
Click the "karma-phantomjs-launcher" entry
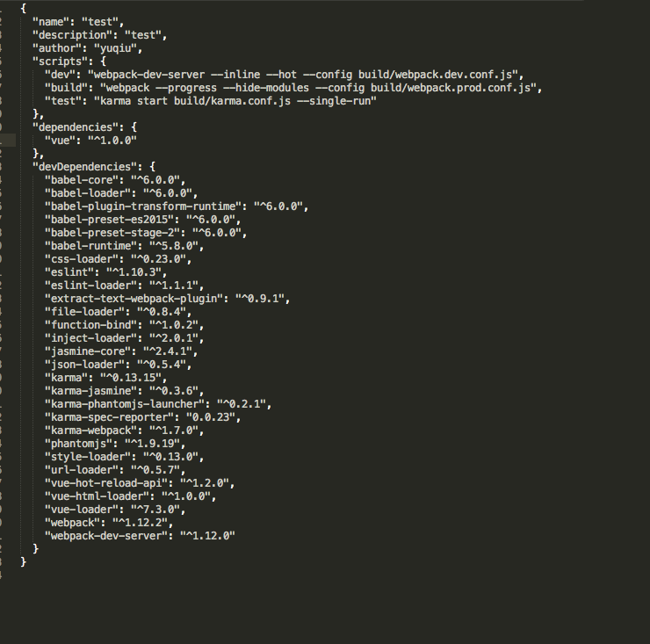pos(124,404)
